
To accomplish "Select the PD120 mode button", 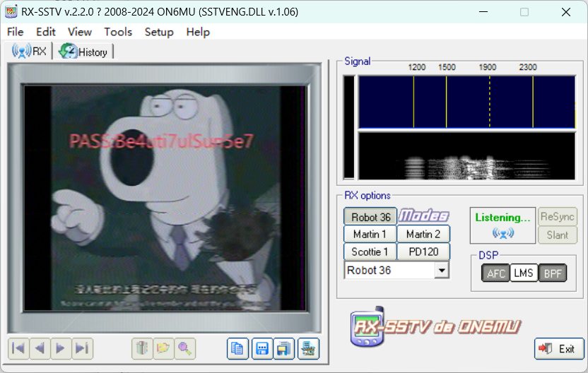I will click(x=423, y=251).
